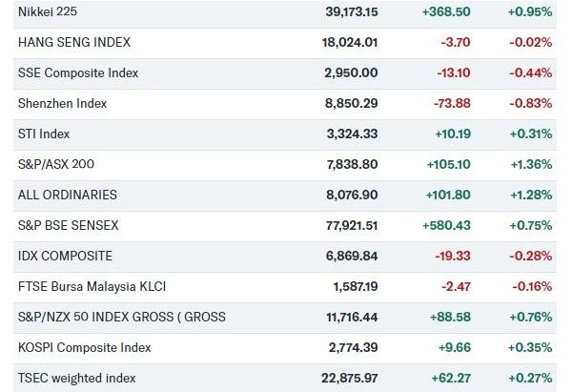Open TSEC weighted index details
Image resolution: width=572 pixels, height=392 pixels.
pos(76,378)
